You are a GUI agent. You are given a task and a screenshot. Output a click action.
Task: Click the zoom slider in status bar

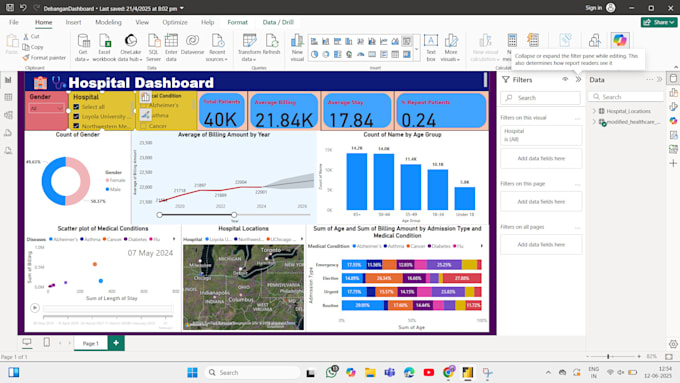coord(608,356)
